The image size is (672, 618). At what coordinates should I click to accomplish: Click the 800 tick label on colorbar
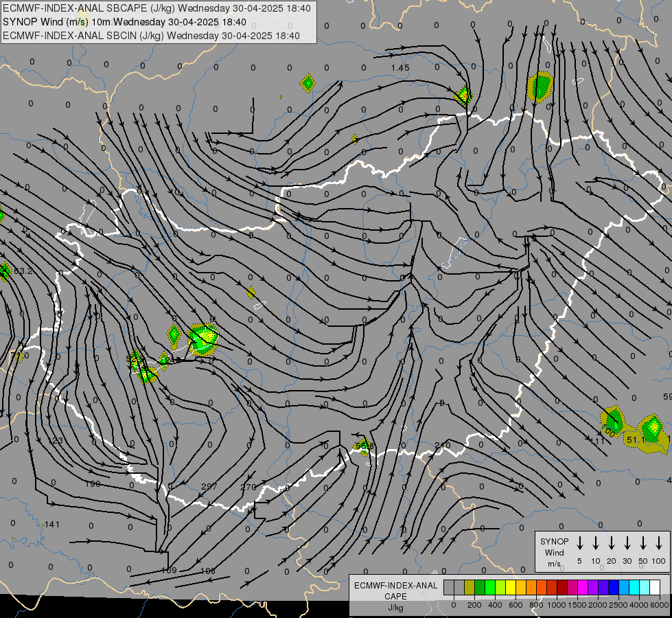(x=536, y=605)
